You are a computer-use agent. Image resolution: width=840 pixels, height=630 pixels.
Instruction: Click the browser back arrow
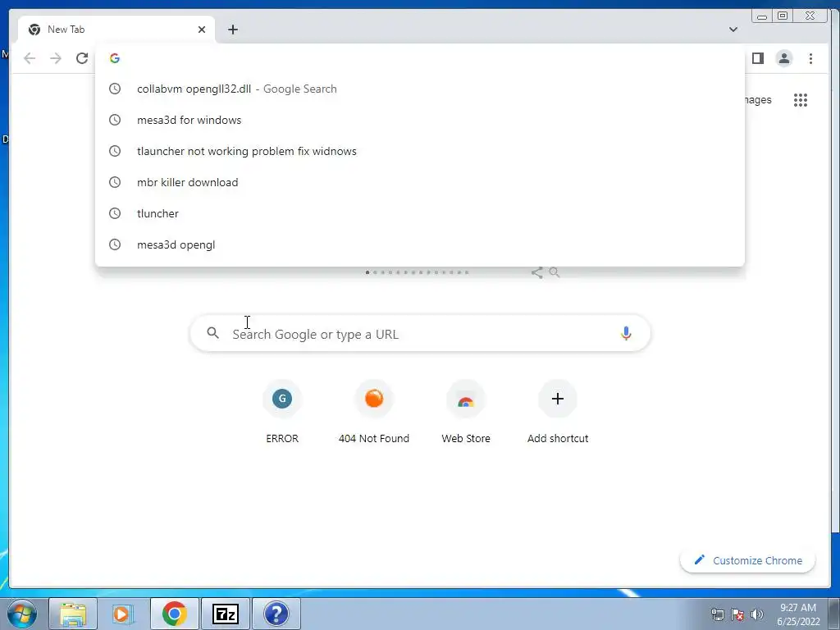(x=30, y=58)
